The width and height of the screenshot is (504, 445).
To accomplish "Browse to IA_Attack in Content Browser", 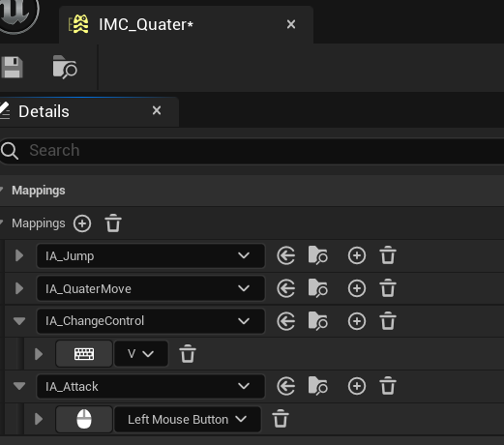I will pos(317,386).
